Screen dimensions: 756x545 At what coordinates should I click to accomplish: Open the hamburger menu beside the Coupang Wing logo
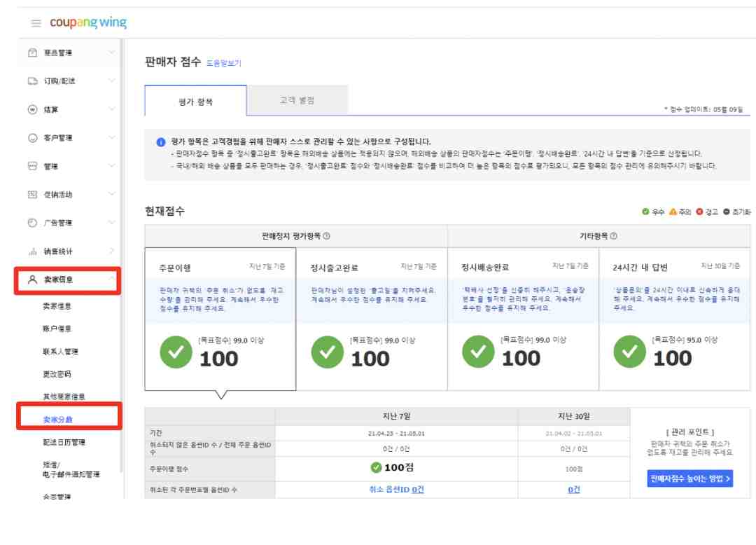click(36, 23)
